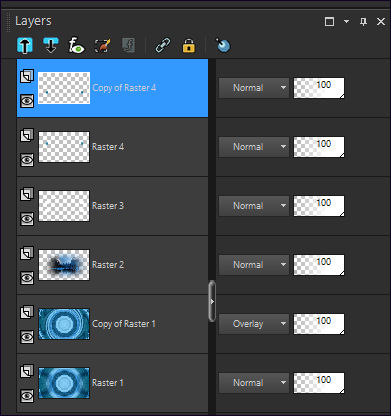
Task: Click the chain link layers icon
Action: pyautogui.click(x=163, y=45)
